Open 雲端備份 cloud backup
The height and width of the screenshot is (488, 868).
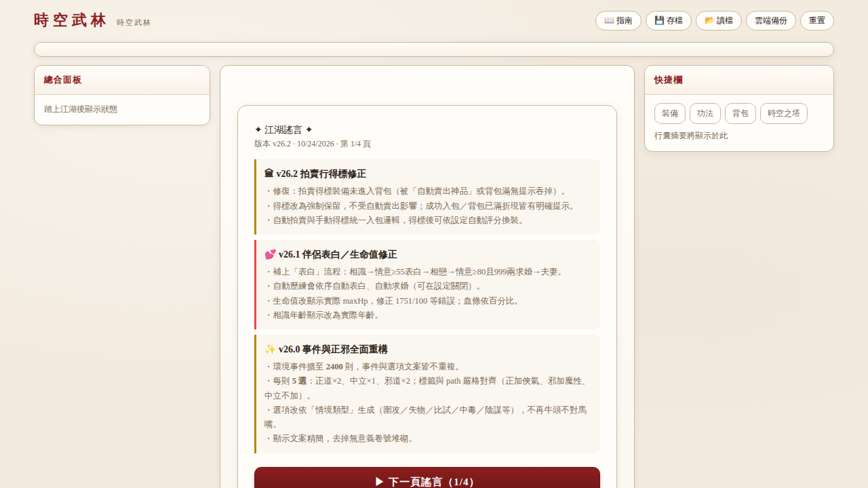(x=770, y=20)
